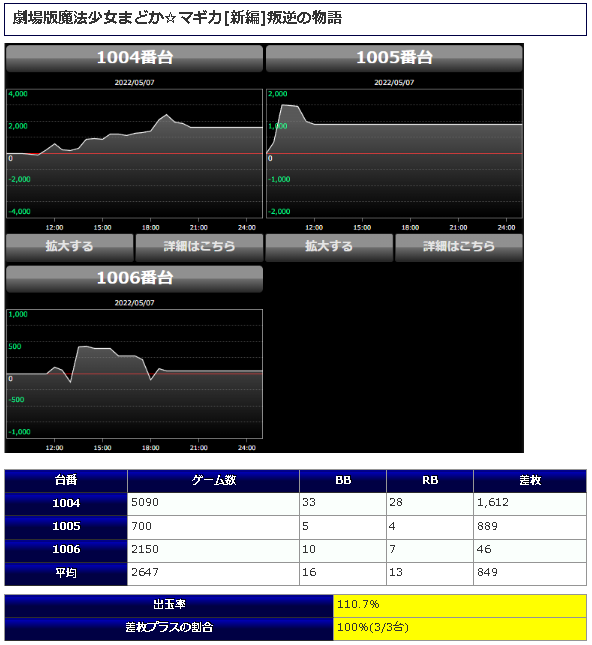Click the BB column header

(x=343, y=481)
